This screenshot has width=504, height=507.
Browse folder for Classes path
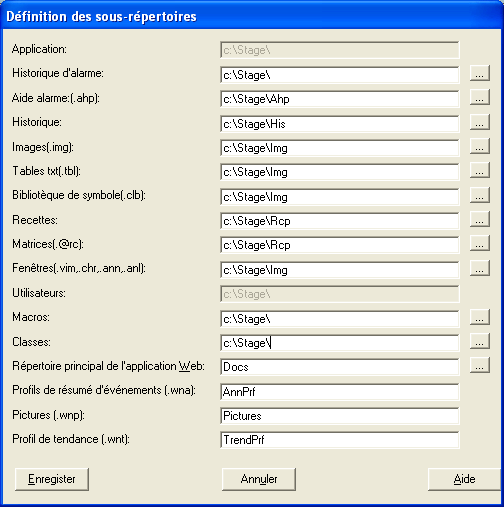(x=480, y=341)
